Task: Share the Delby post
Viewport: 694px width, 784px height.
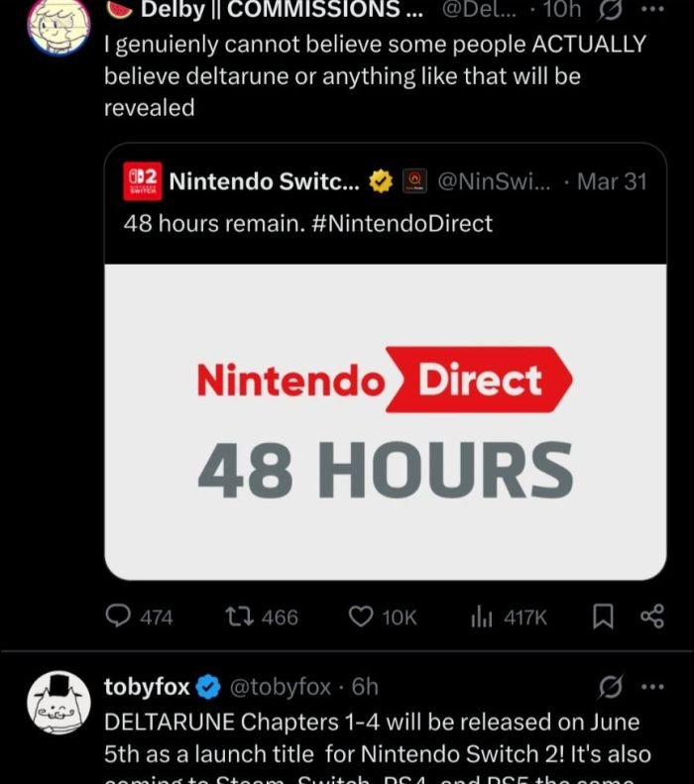Action: [x=651, y=616]
